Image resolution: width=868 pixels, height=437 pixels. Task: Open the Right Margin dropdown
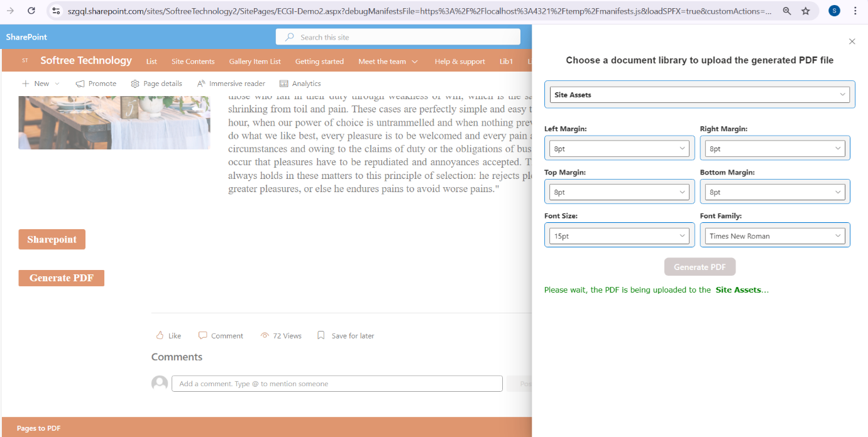coord(775,149)
